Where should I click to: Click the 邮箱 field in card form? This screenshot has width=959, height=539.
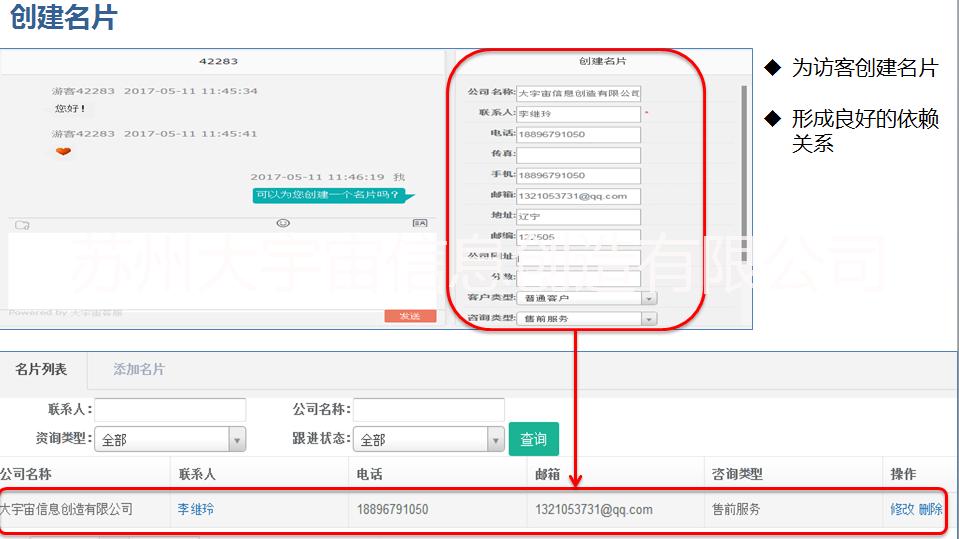[x=578, y=196]
